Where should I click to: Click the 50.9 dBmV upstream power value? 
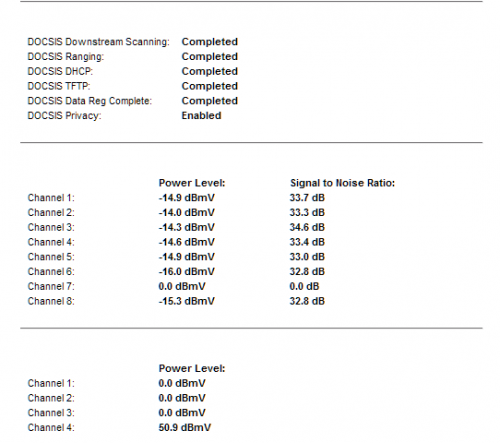(185, 428)
